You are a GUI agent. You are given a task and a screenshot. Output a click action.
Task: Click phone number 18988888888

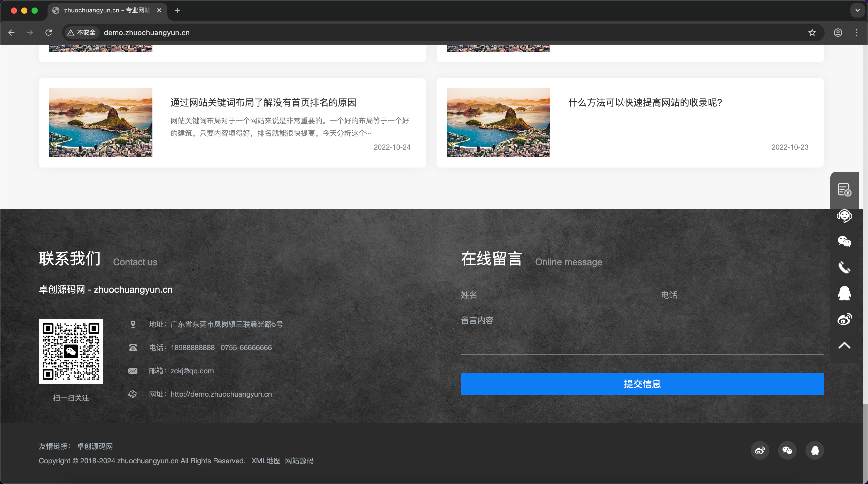(192, 347)
